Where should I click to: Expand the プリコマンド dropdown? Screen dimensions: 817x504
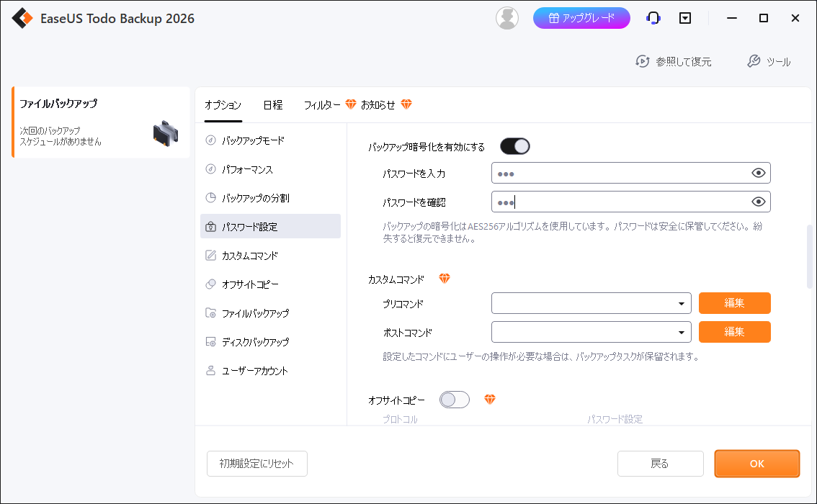(x=681, y=304)
